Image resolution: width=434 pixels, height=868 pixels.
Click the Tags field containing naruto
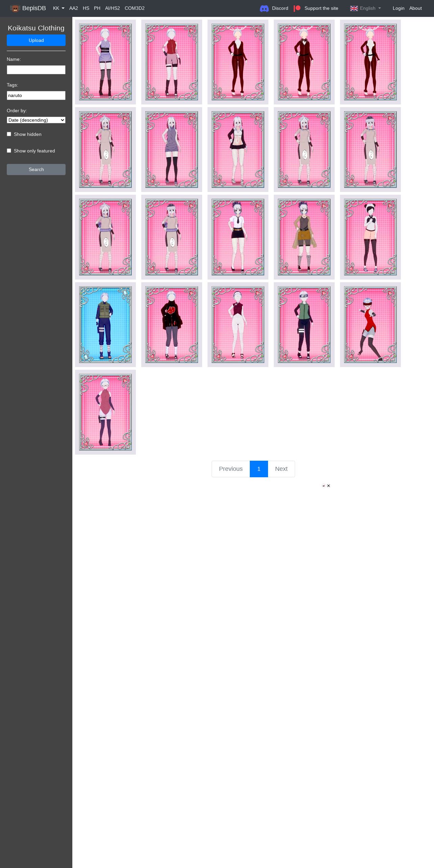[36, 95]
